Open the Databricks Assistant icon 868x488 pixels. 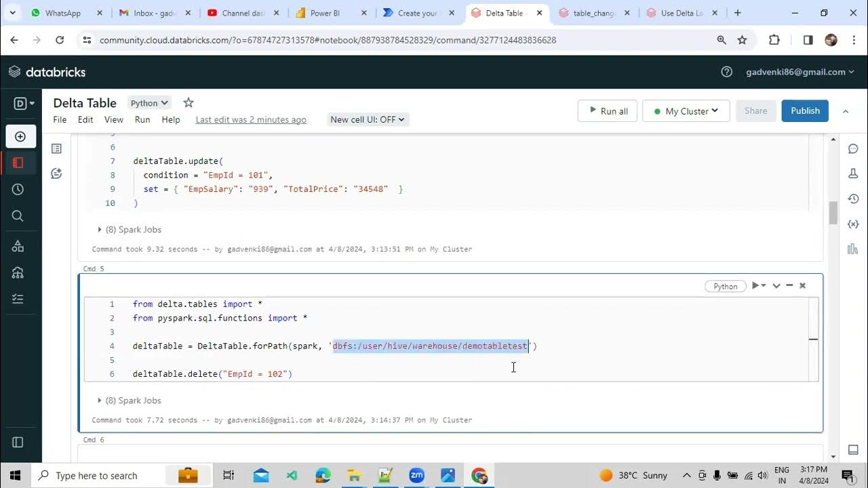point(56,174)
